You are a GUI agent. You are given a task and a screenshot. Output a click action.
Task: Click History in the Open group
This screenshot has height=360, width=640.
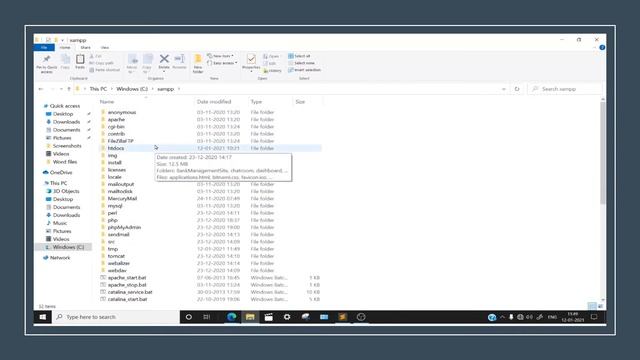(x=272, y=71)
